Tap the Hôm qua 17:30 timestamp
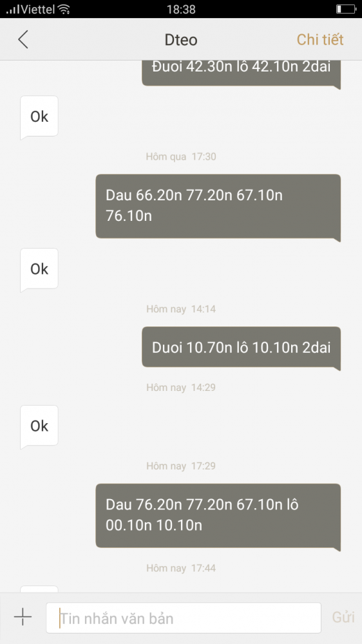 [x=181, y=156]
